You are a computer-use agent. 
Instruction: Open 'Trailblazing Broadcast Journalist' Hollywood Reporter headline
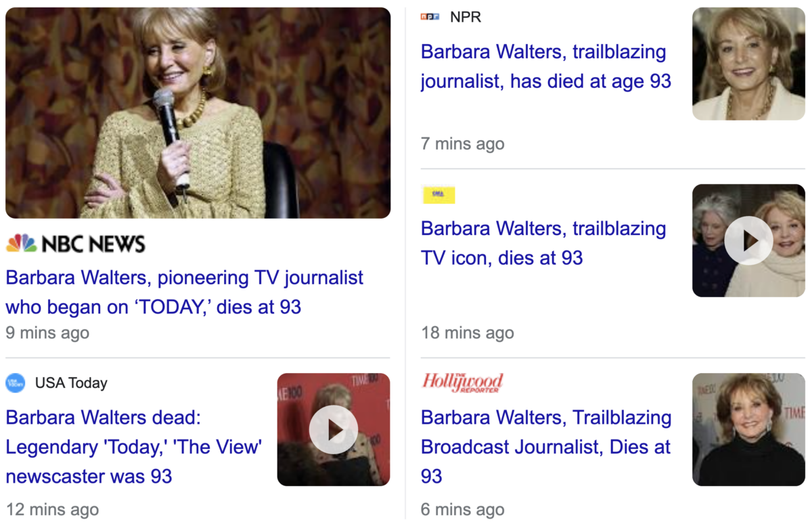[x=546, y=447]
